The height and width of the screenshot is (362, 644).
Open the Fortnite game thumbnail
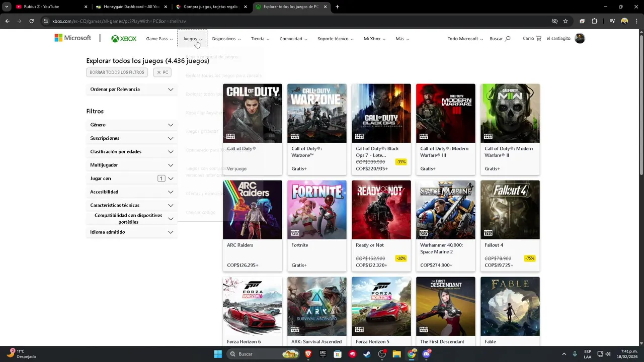(x=316, y=210)
